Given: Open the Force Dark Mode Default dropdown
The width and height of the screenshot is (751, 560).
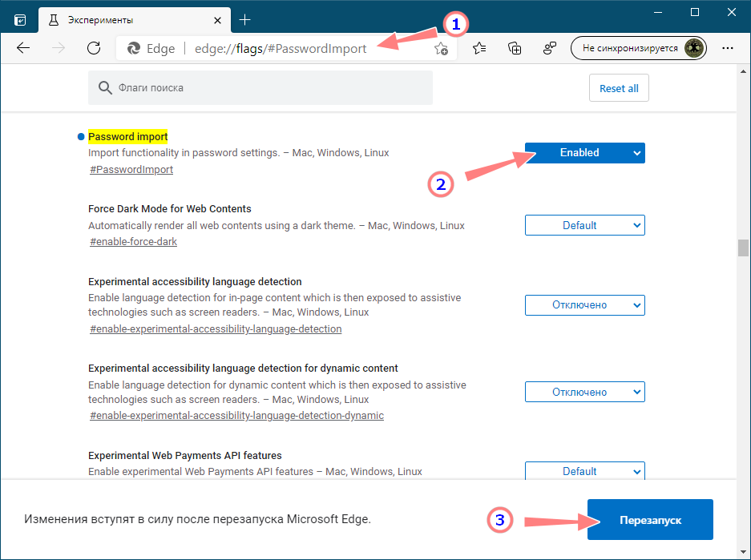Looking at the screenshot, I should coord(585,225).
